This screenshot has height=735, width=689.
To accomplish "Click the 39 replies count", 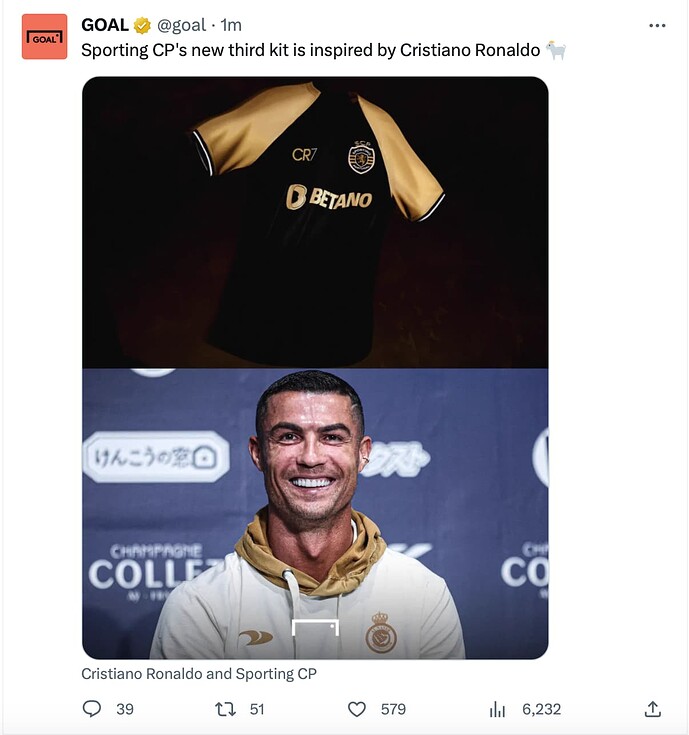I will point(125,709).
